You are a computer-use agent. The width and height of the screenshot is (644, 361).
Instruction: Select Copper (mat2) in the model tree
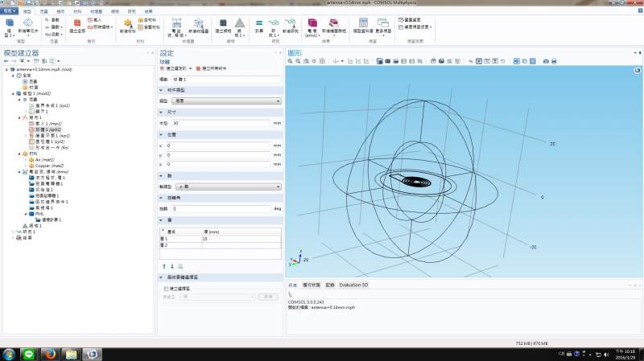(47, 166)
